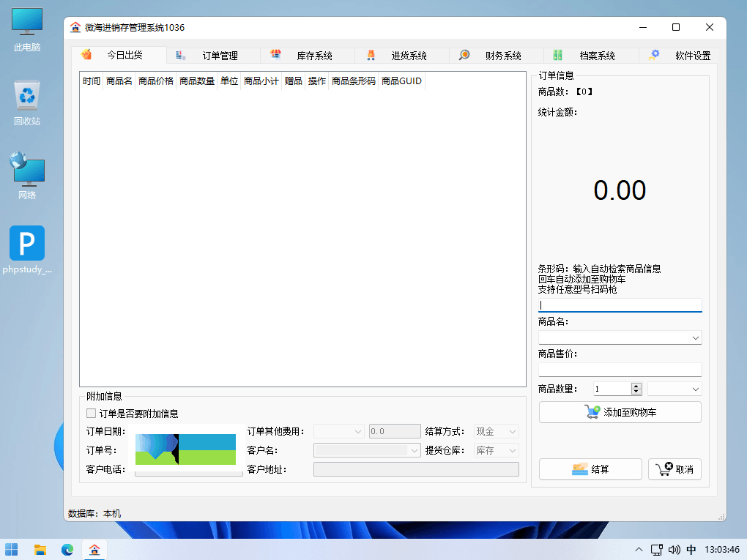Click the 添加至购物车 button
This screenshot has width=747, height=560.
click(x=620, y=412)
